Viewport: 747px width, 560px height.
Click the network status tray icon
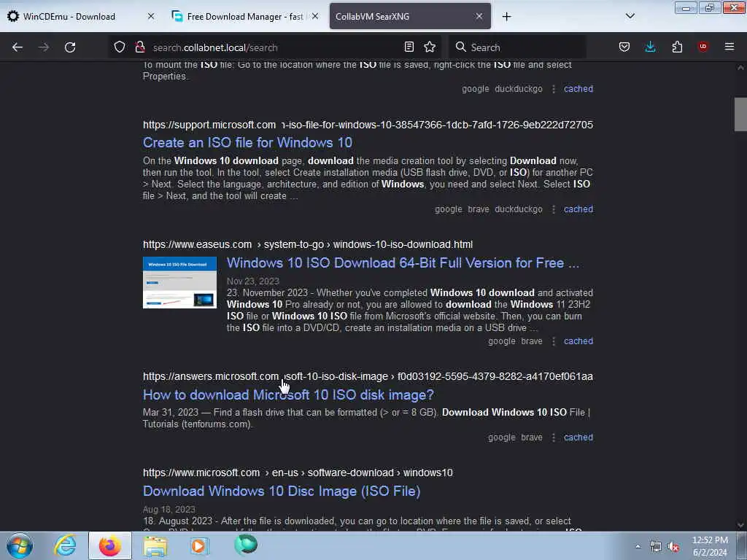[656, 547]
